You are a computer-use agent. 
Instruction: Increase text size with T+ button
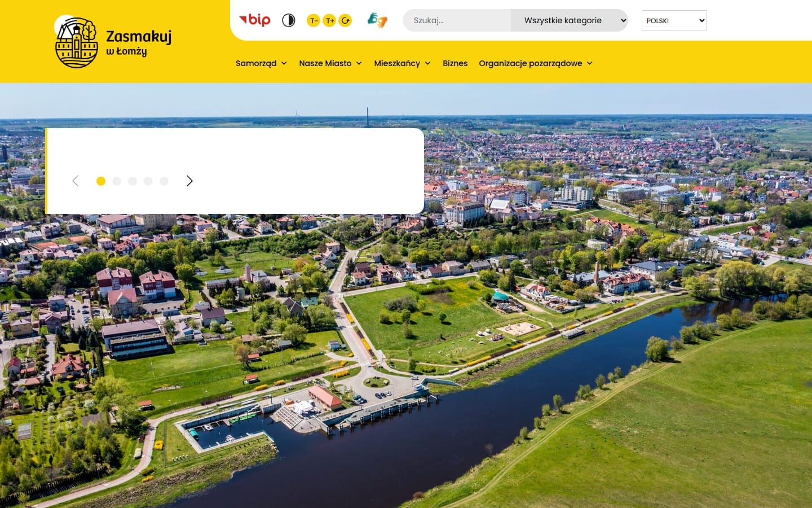(x=329, y=21)
